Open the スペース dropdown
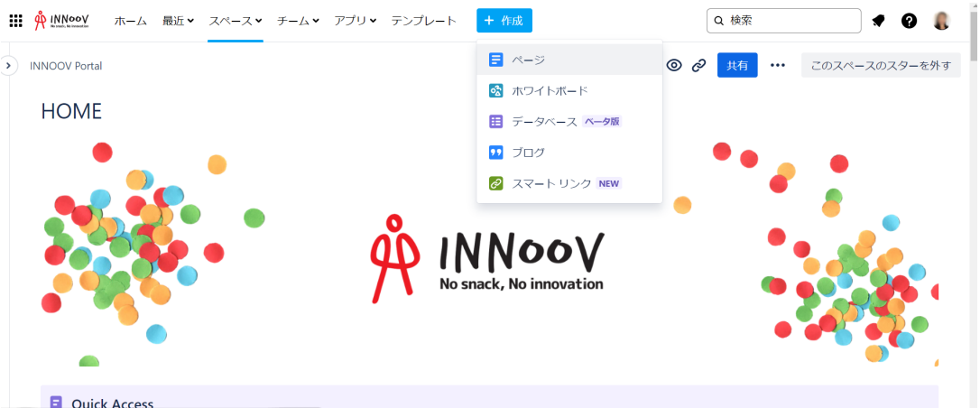This screenshot has width=980, height=408. pyautogui.click(x=235, y=21)
